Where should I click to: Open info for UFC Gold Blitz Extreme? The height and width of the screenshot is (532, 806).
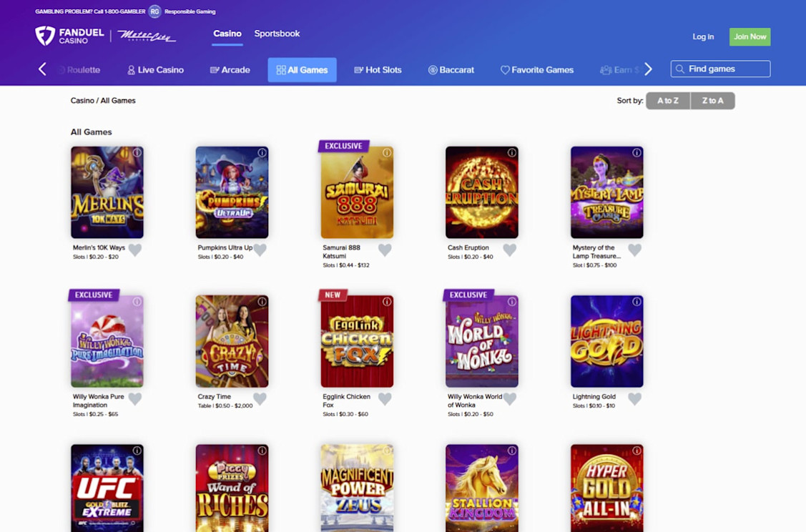pos(137,450)
